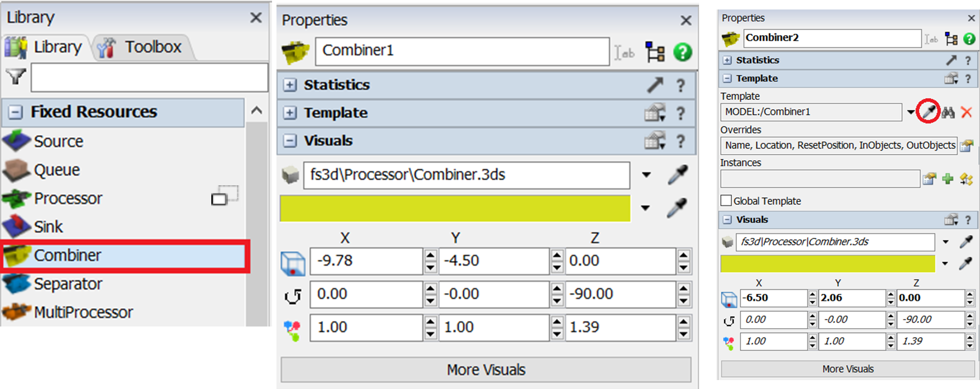The width and height of the screenshot is (980, 389).
Task: Expand the Statistics section in Combiner1 properties
Action: coord(290,85)
